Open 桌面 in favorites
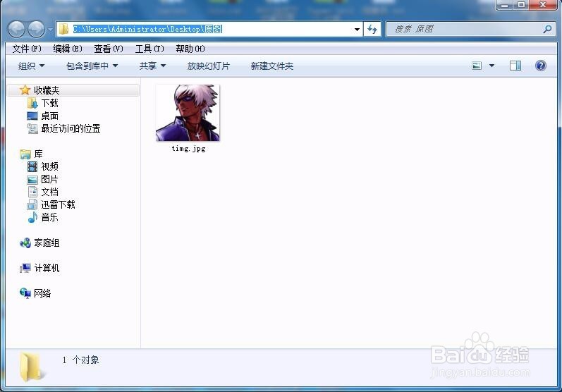The width and height of the screenshot is (562, 392). [x=49, y=116]
